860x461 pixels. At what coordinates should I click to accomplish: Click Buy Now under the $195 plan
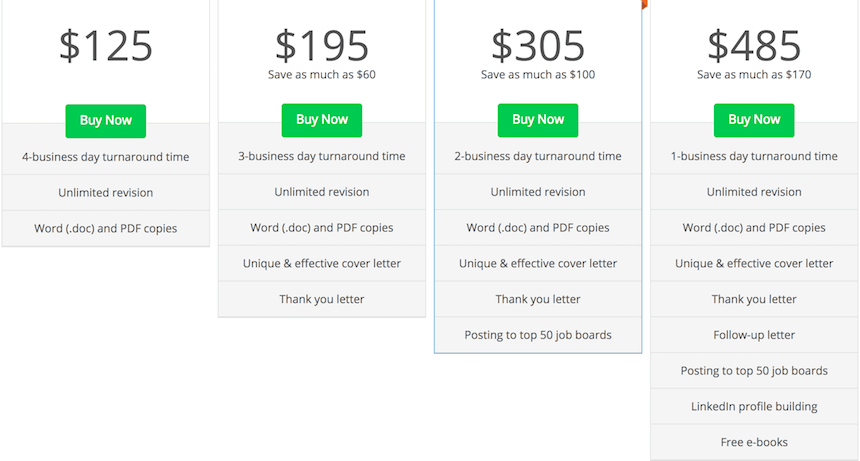[322, 120]
